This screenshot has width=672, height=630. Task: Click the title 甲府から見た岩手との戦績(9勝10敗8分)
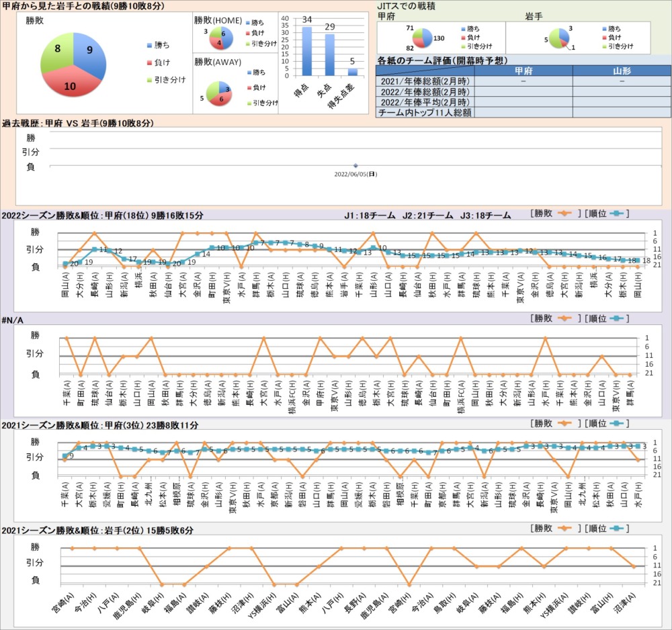[x=83, y=5]
